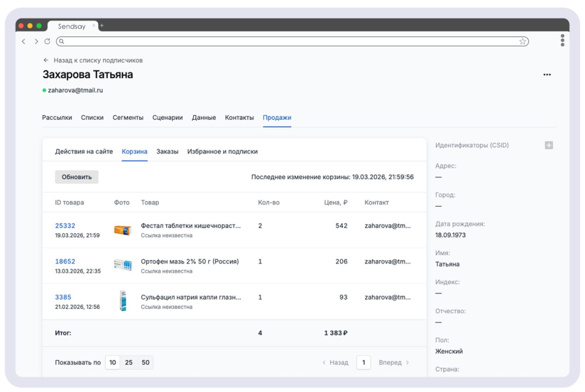The height and width of the screenshot is (392, 585).
Task: Click contact zaharova@tm... in the 3385 row
Action: pos(388,297)
